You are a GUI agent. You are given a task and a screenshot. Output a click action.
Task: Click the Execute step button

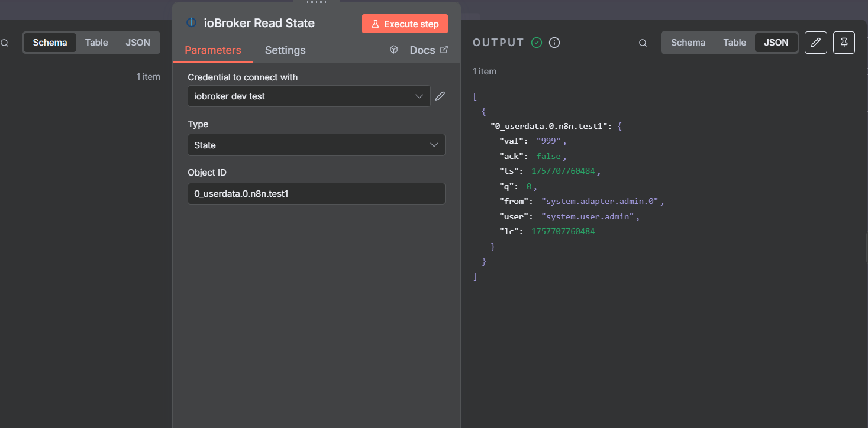point(405,24)
